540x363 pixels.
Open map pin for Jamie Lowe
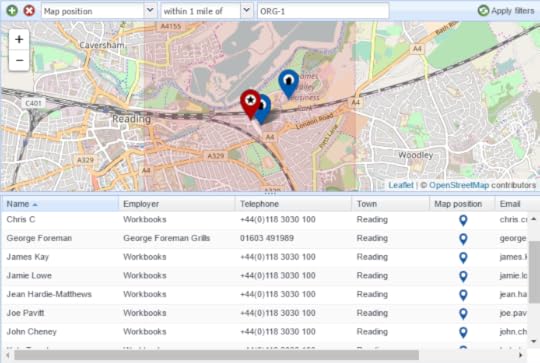[463, 276]
